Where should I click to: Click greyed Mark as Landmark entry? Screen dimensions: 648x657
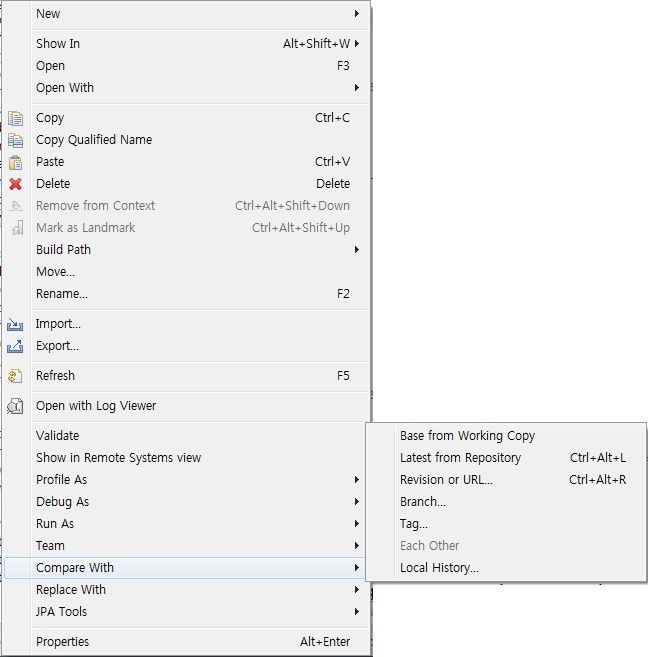click(x=186, y=228)
